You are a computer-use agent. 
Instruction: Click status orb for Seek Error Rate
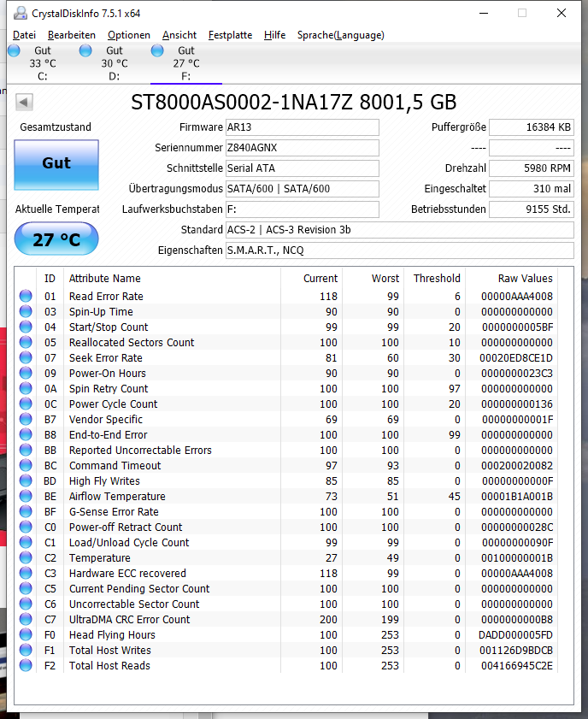click(26, 357)
